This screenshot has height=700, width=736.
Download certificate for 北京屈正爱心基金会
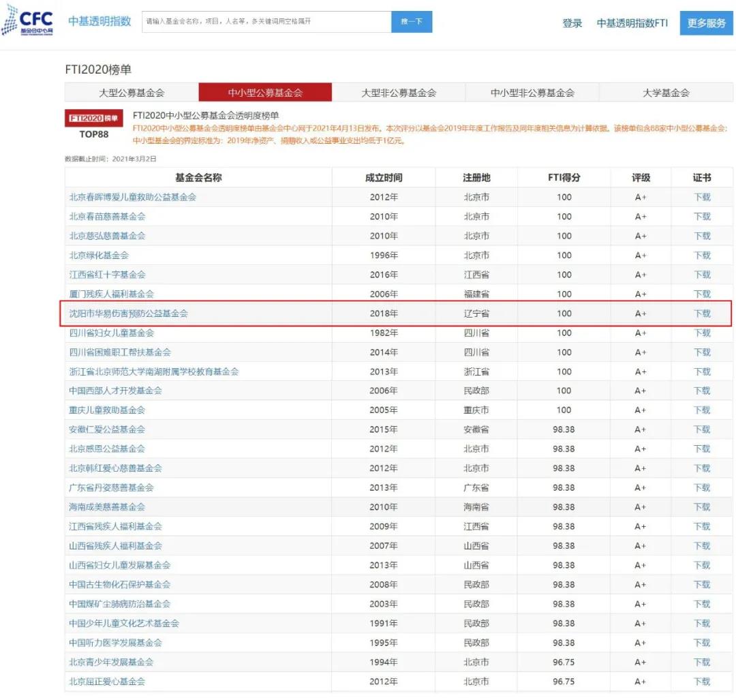(702, 682)
